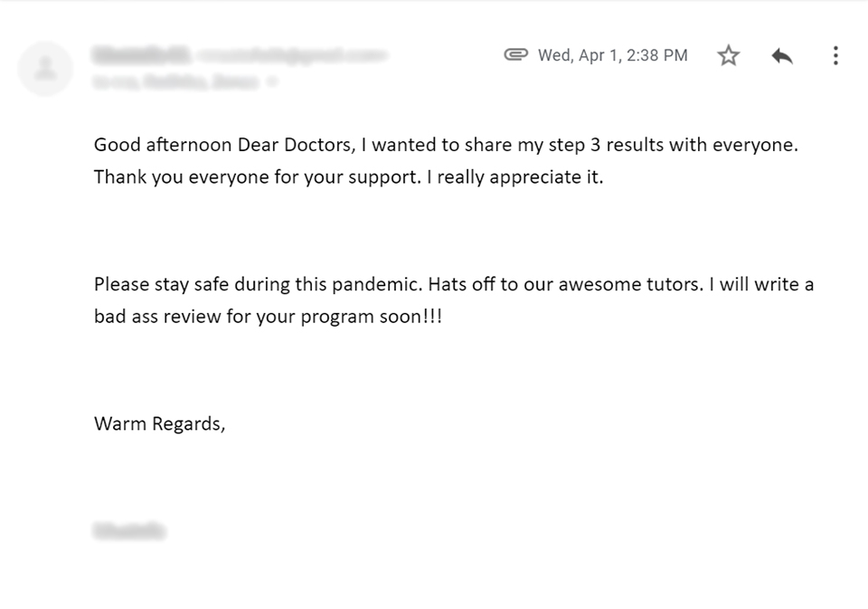
Task: Open the three-dot More options menu
Action: point(835,55)
